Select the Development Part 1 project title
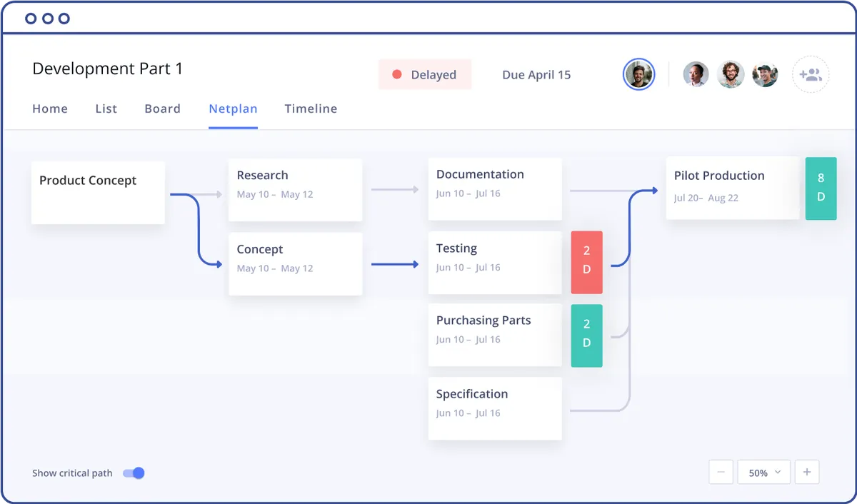The width and height of the screenshot is (857, 504). tap(108, 69)
